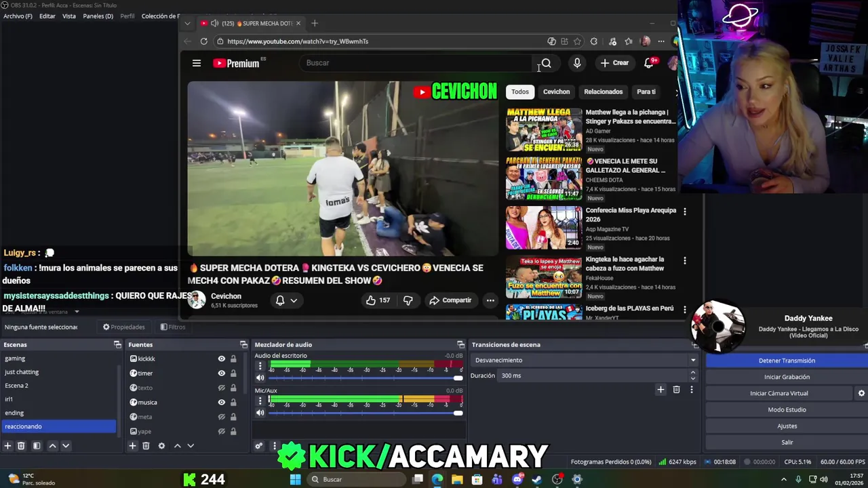The width and height of the screenshot is (868, 488).
Task: Open options for Conferencia Miss Playa video
Action: tap(684, 211)
